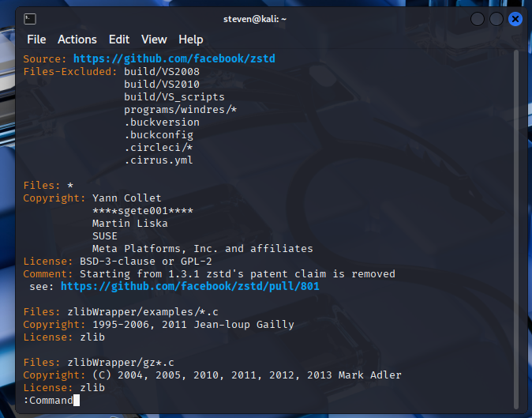Viewport: 532px width, 418px height.
Task: Open the Help menu
Action: pyautogui.click(x=190, y=40)
